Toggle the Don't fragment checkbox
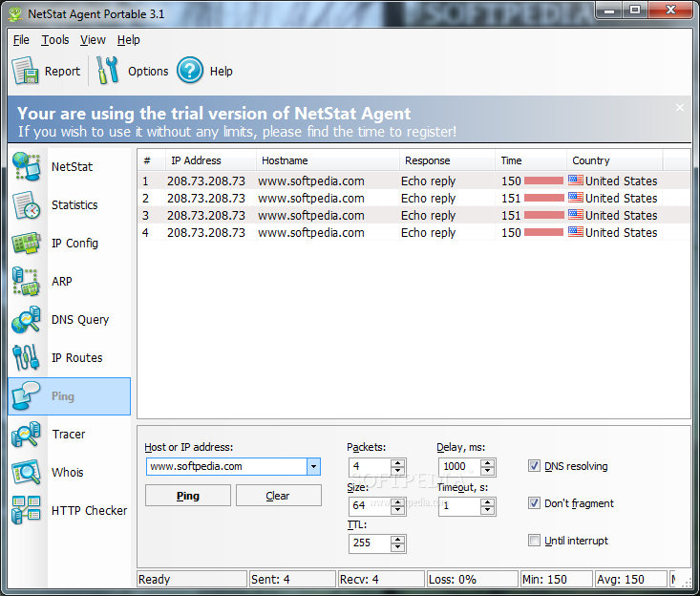 (534, 503)
